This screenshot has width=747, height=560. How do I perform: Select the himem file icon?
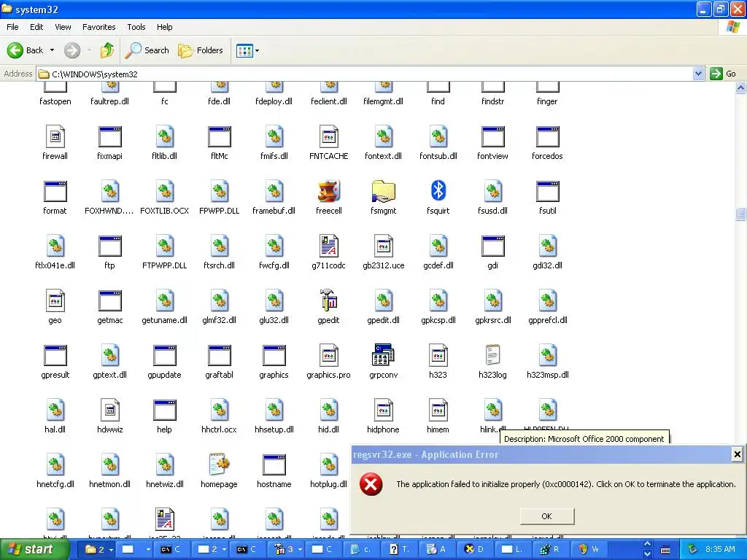point(438,410)
